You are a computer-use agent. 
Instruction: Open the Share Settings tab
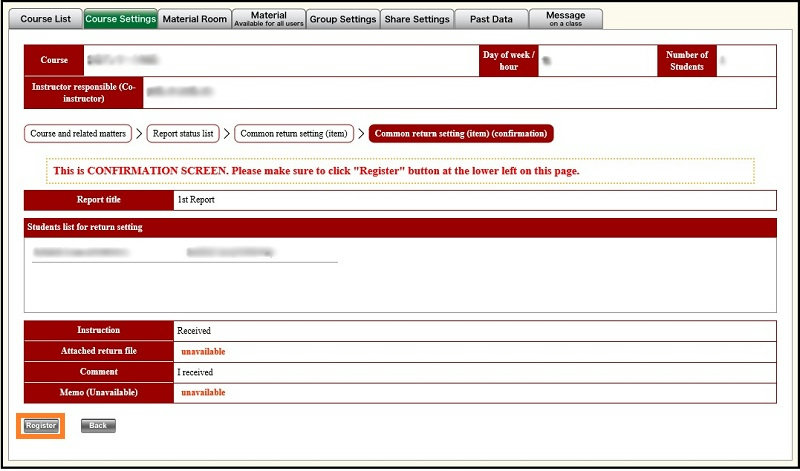pos(416,19)
